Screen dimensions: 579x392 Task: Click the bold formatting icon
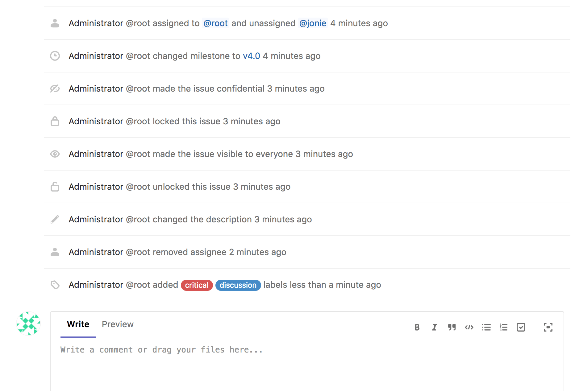417,327
